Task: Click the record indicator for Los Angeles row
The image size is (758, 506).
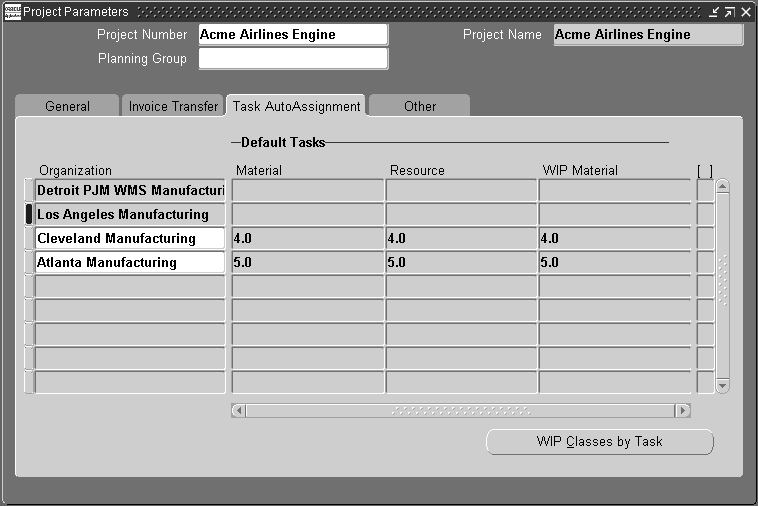Action: pos(29,214)
